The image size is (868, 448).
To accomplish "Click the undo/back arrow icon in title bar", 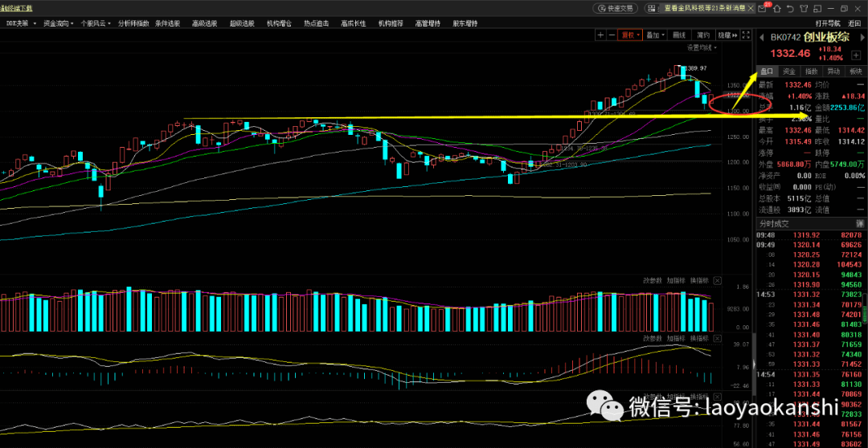I will (x=790, y=8).
